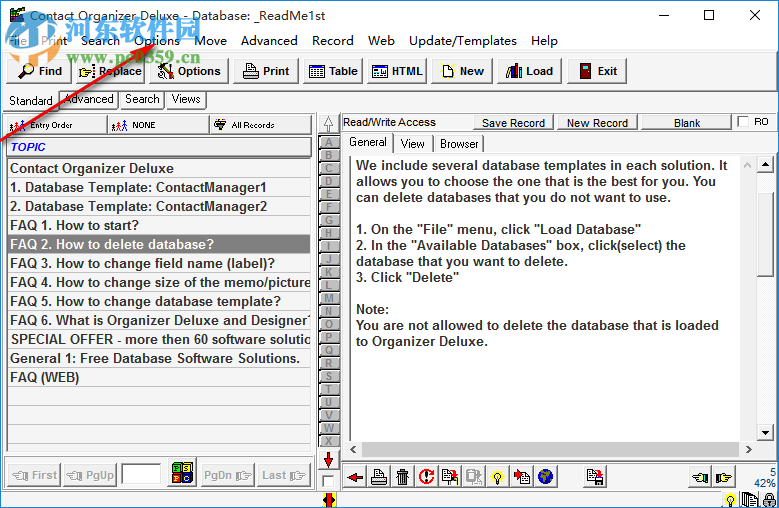Click the printer icon below the record
The image size is (779, 508).
pos(379,477)
